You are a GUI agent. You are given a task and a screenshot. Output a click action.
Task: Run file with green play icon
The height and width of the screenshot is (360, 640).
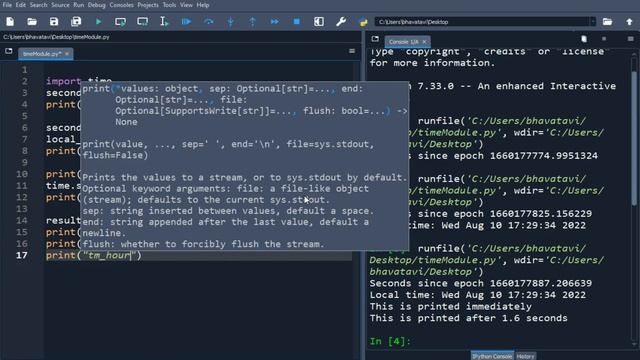point(98,22)
